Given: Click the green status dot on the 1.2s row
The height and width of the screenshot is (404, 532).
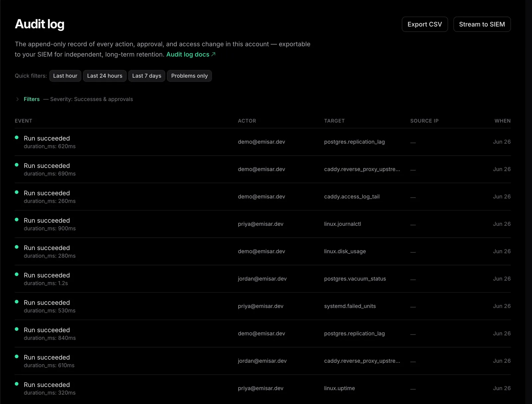Looking at the screenshot, I should tap(17, 274).
